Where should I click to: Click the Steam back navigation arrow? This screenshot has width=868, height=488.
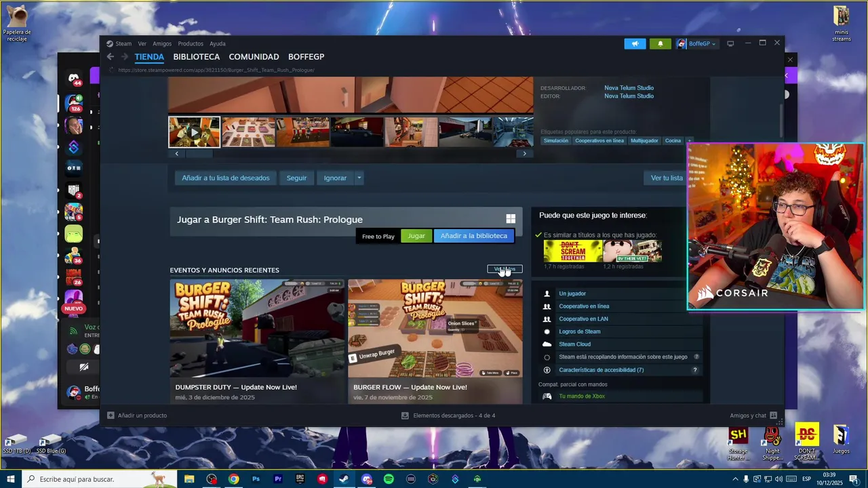111,57
